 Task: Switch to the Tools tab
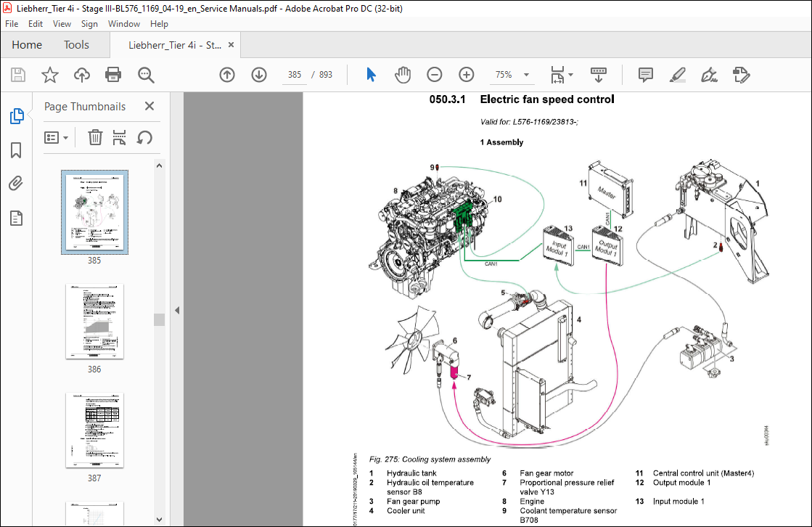(x=77, y=45)
